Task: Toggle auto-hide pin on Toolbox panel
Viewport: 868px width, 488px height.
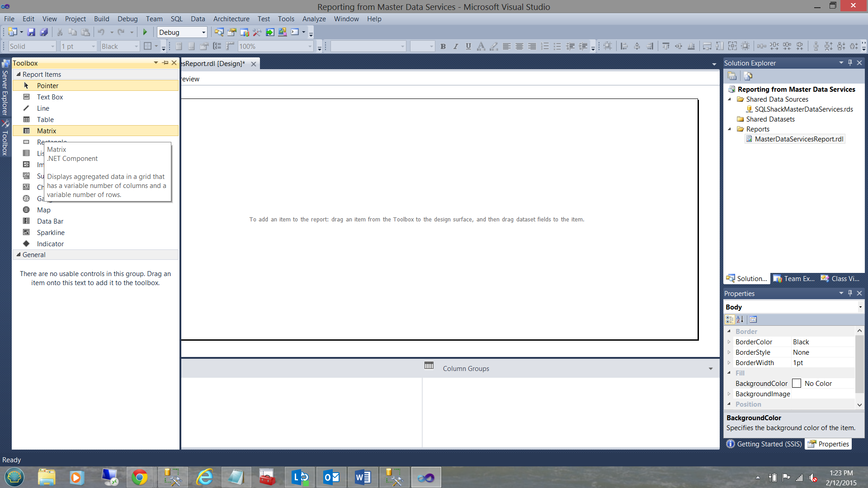Action: pos(165,63)
